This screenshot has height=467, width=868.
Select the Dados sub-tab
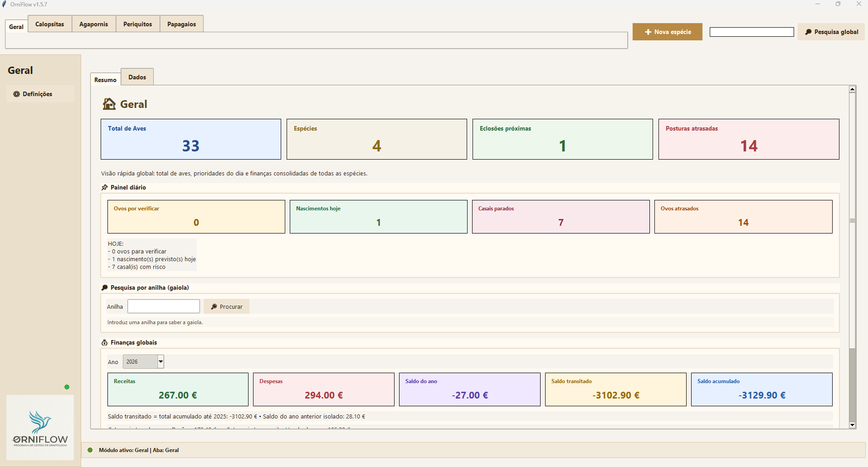pos(137,77)
